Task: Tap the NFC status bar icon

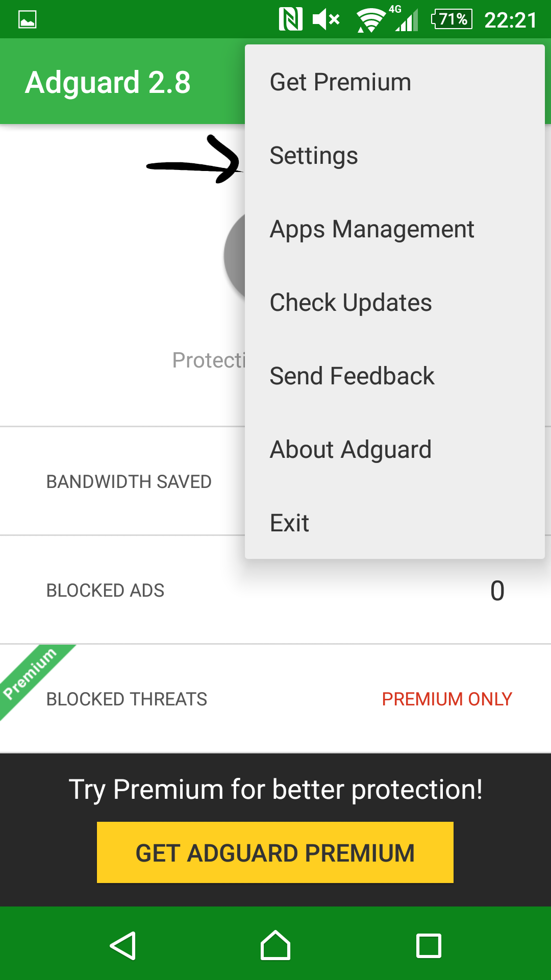Action: (x=291, y=19)
